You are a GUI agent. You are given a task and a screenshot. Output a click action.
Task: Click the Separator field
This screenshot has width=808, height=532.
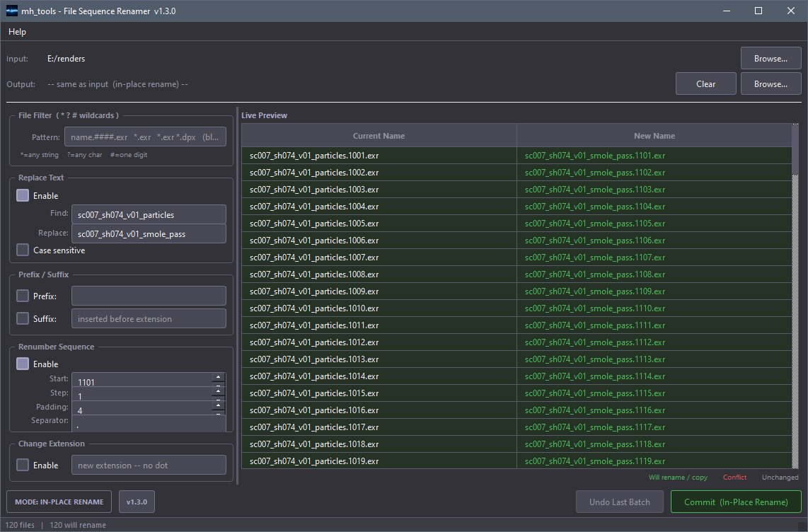click(x=149, y=423)
